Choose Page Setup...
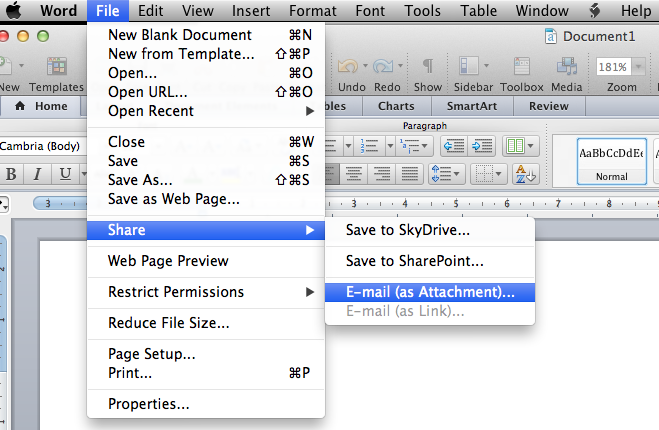This screenshot has height=430, width=659. click(x=206, y=354)
